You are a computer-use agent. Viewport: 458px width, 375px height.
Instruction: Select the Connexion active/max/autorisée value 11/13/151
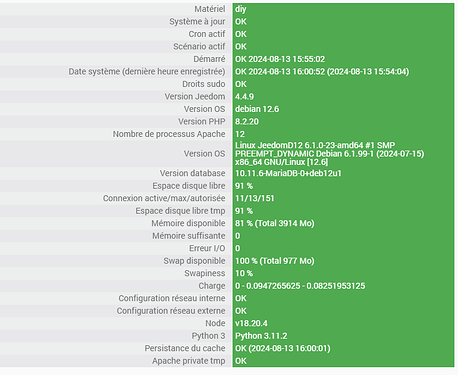click(x=254, y=198)
